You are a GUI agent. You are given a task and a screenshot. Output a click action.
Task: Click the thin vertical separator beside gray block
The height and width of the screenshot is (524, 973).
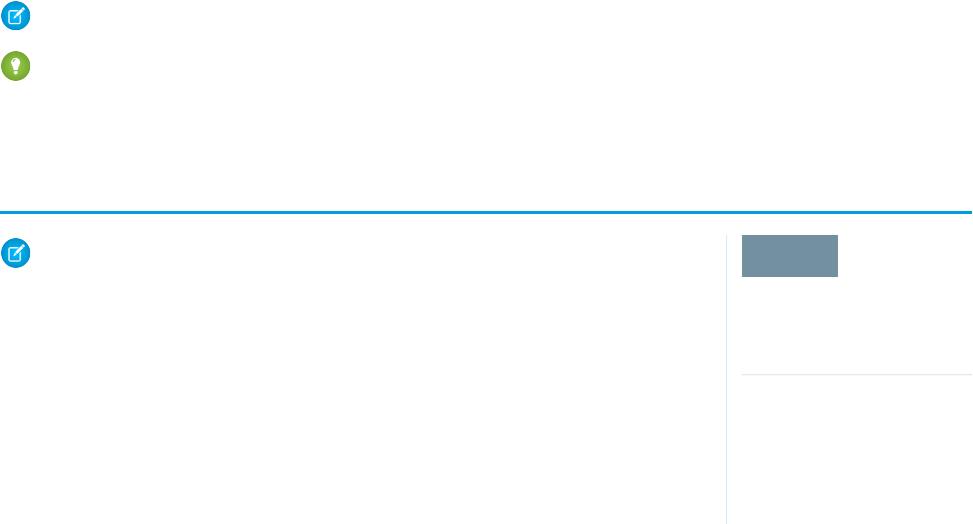[x=726, y=379]
